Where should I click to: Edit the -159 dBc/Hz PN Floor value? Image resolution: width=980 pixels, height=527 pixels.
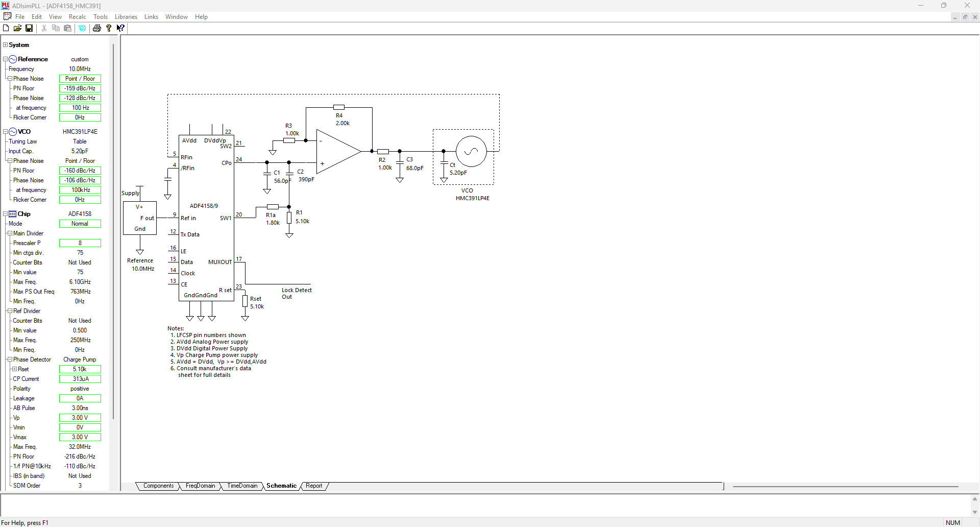80,88
